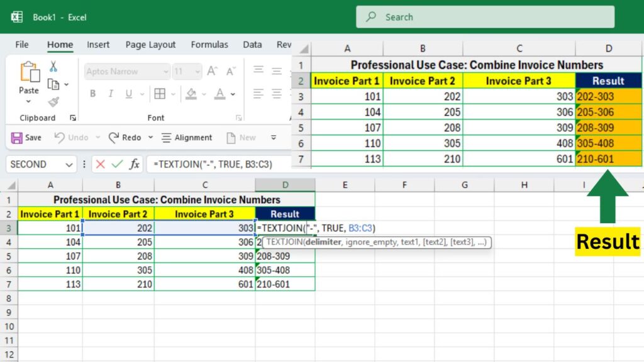This screenshot has width=644, height=362.
Task: Click the Paste clipboard icon
Action: click(x=30, y=72)
